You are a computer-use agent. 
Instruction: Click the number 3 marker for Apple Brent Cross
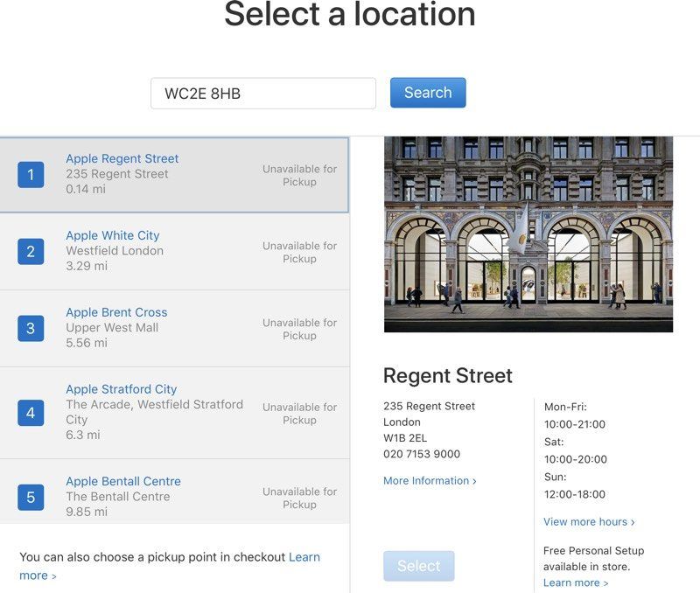(31, 329)
